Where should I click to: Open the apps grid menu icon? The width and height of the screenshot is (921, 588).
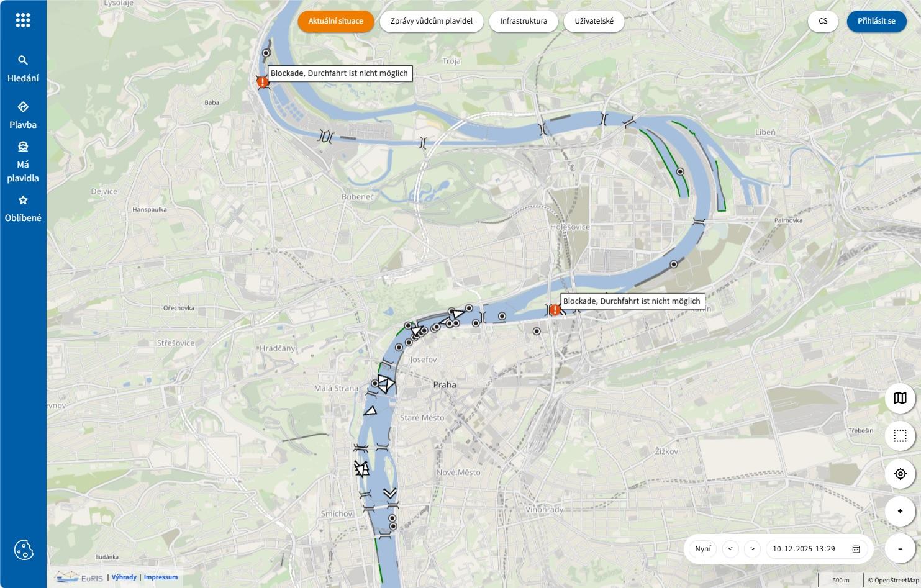pyautogui.click(x=23, y=20)
